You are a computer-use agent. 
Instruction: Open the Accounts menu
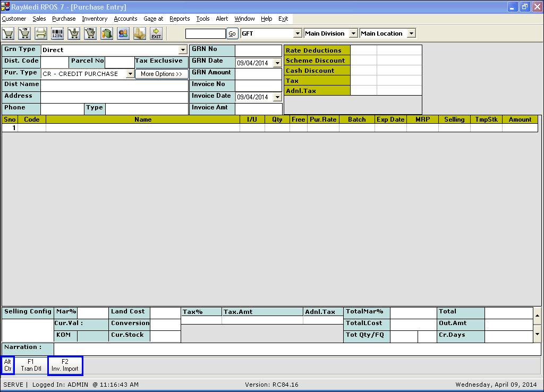click(125, 19)
